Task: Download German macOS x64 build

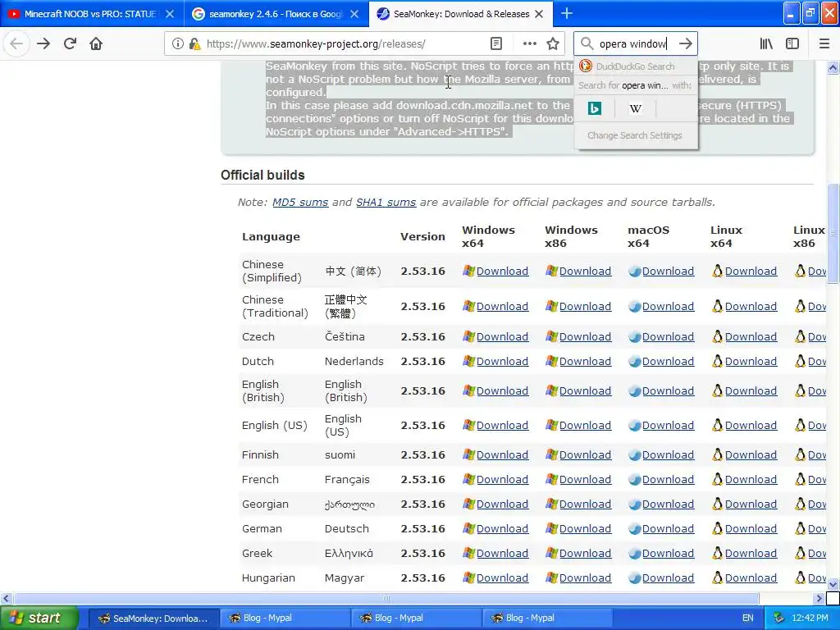Action: click(x=668, y=529)
